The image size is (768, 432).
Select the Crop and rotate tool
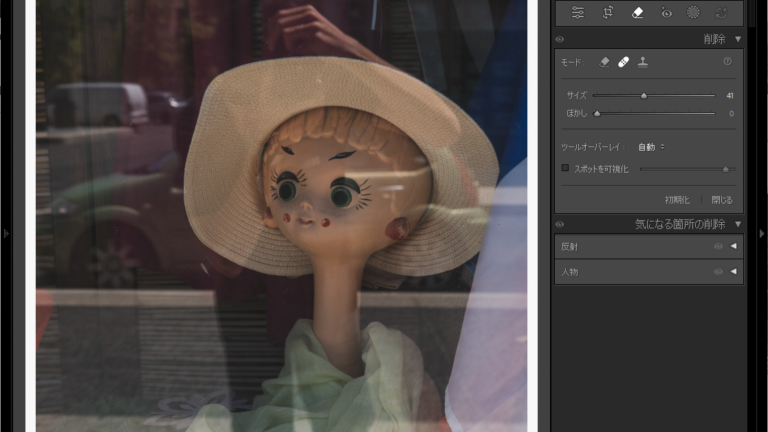(x=608, y=12)
